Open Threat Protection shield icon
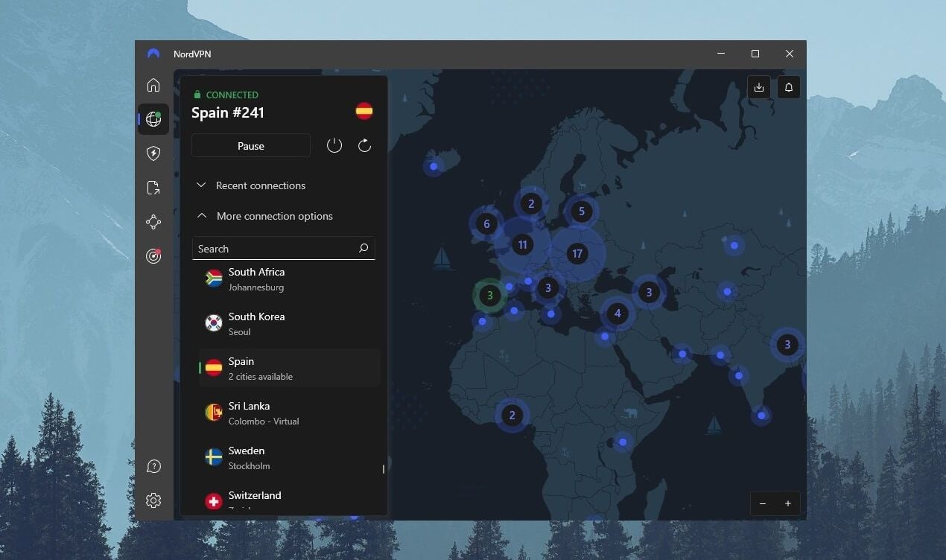Screen dimensions: 946x560 (153, 153)
